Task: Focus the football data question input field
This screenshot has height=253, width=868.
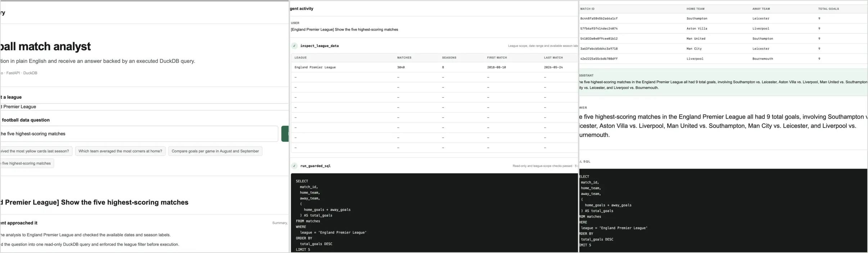Action: [x=139, y=134]
